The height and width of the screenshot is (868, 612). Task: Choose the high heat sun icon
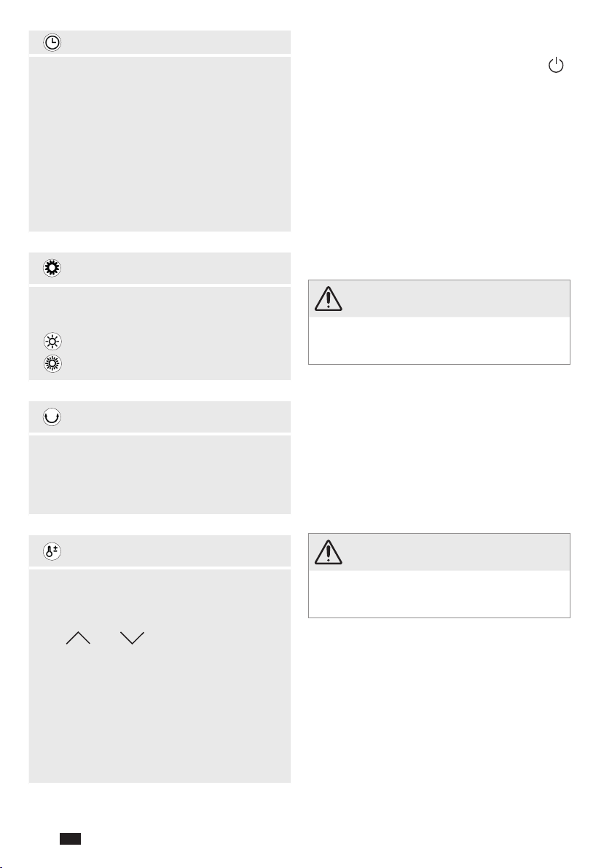click(52, 363)
